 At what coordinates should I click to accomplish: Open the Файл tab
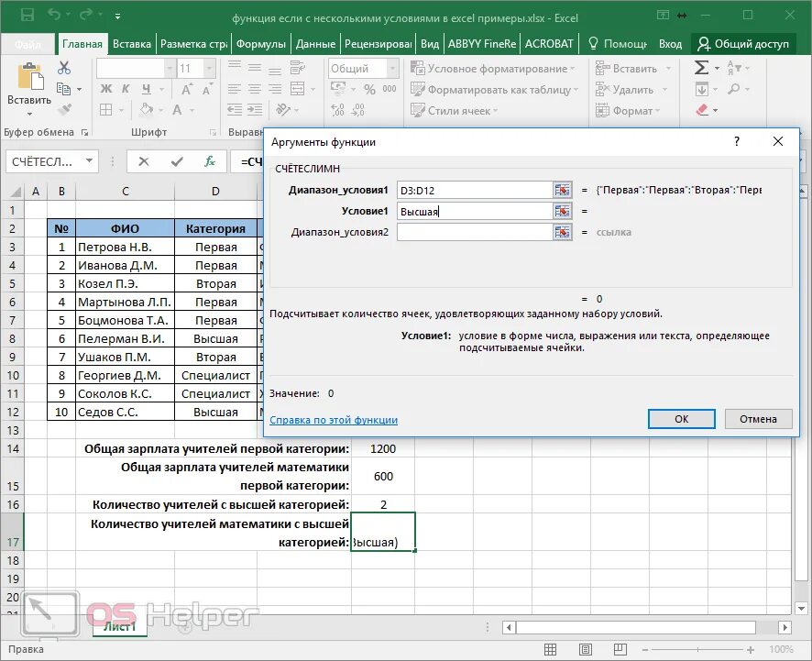click(x=27, y=44)
